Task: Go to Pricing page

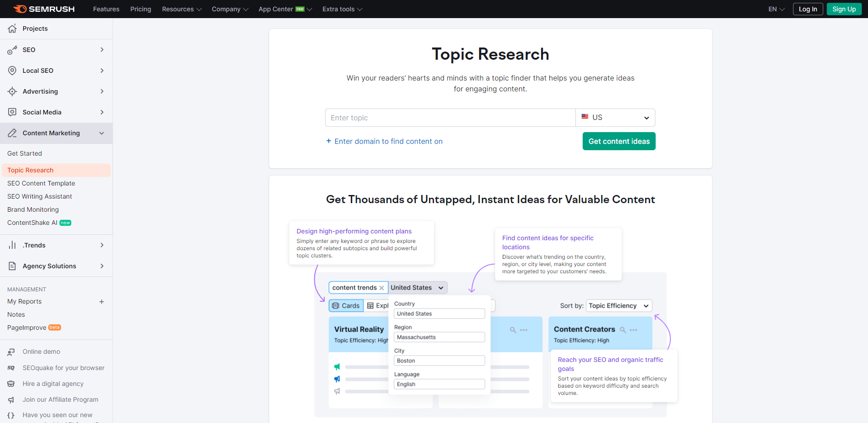Action: click(x=141, y=9)
